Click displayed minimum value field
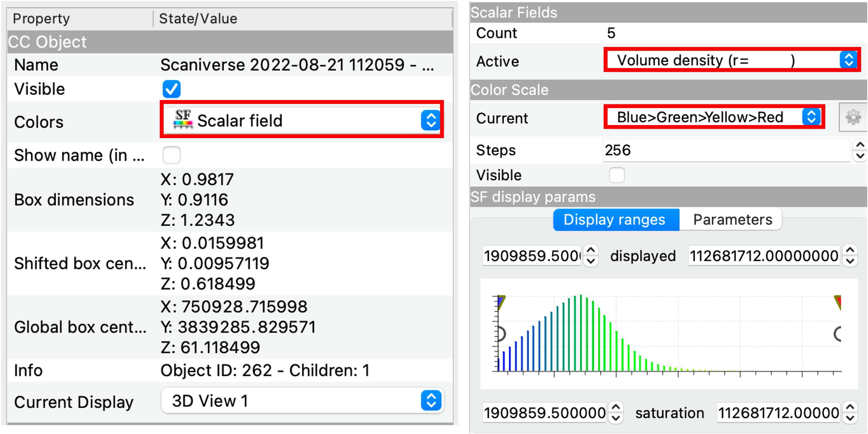Screen dimensions: 868x434 coord(531,256)
